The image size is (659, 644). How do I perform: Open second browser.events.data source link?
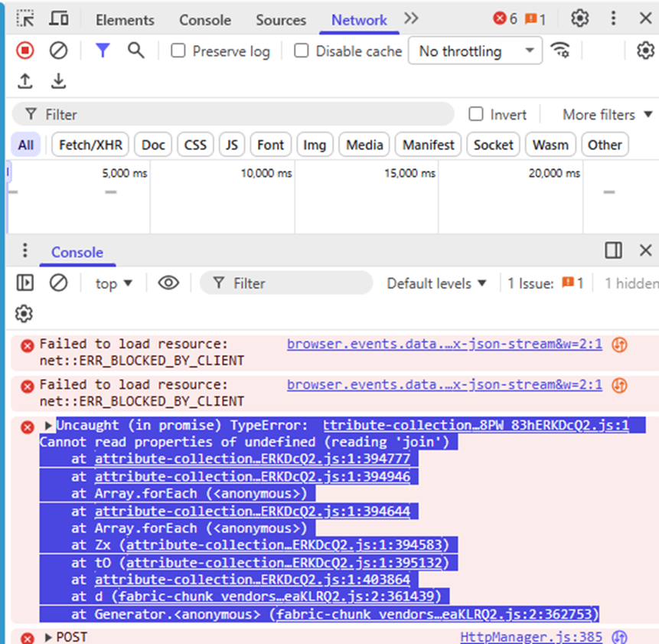click(x=445, y=384)
